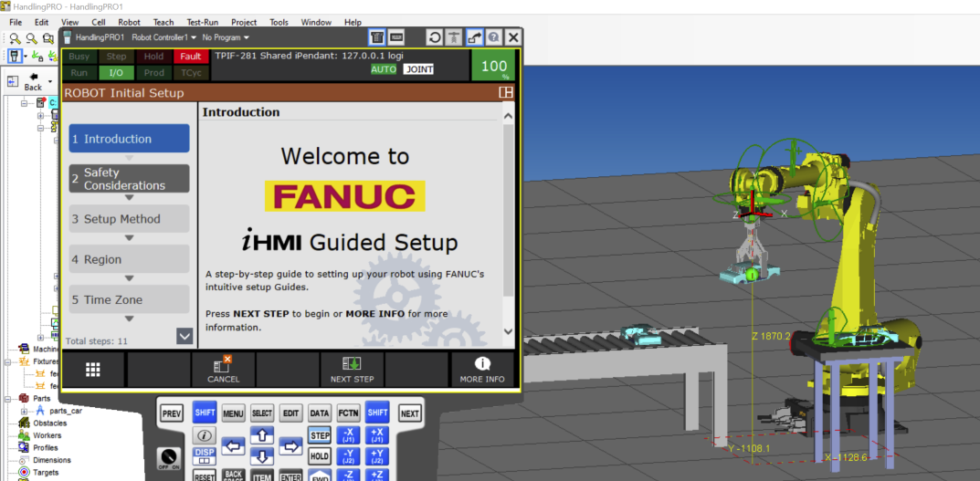Click the cell browser panel toggle icon
The height and width of the screenshot is (481, 980).
click(x=13, y=82)
